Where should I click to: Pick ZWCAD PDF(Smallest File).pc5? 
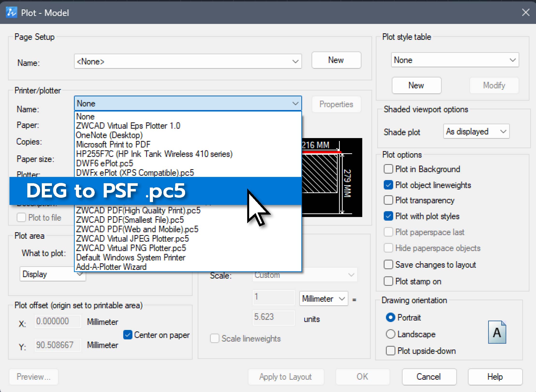coord(188,220)
